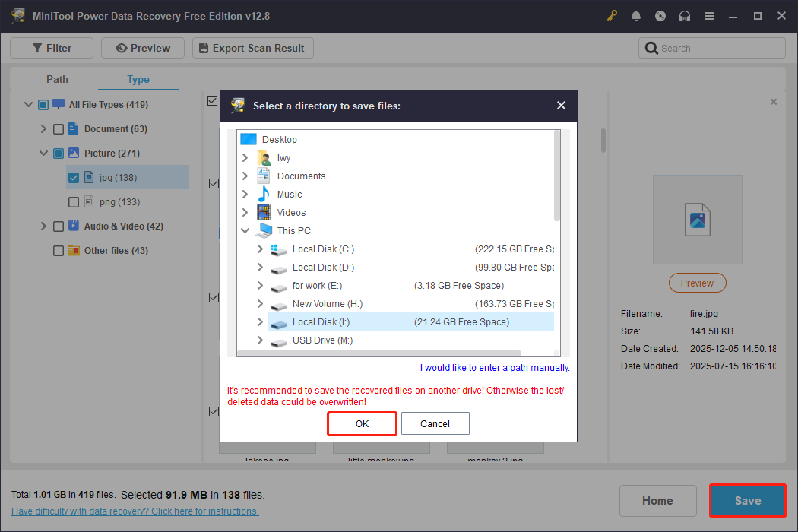798x532 pixels.
Task: Check the Document (63) checkbox
Action: pyautogui.click(x=58, y=128)
